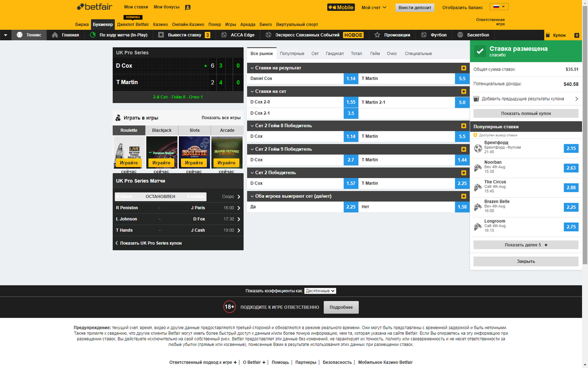Click the Баскетбол ball icon
588x368 pixels.
(x=460, y=35)
